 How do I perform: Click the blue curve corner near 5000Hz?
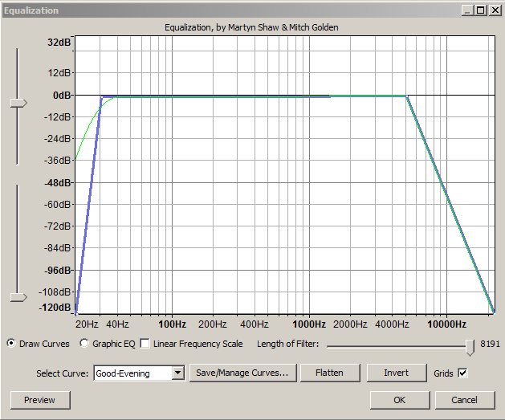406,96
